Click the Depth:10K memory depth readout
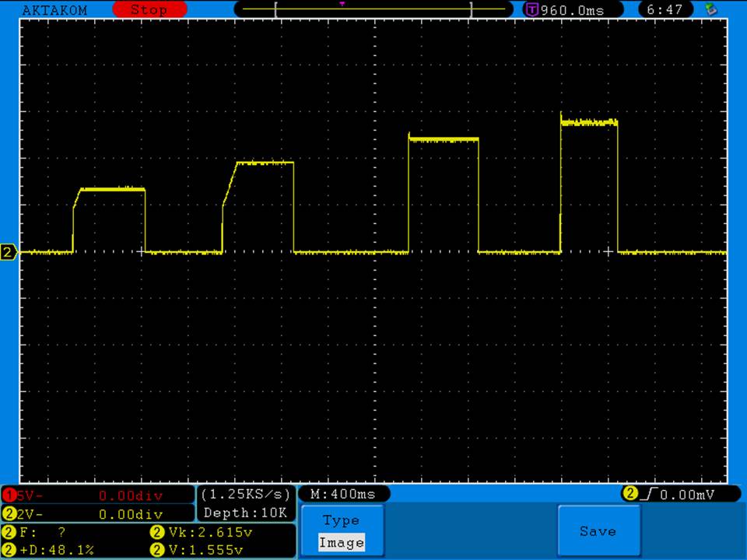Screen dimensions: 747x560 [x=246, y=513]
